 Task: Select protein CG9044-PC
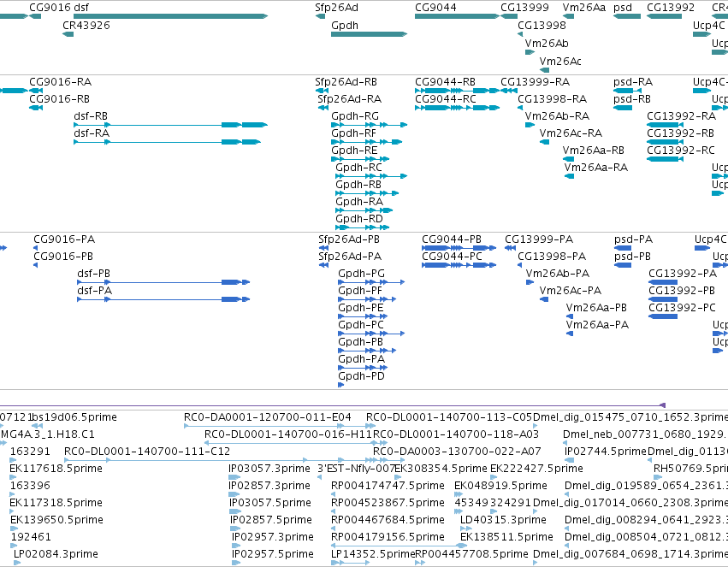(459, 265)
